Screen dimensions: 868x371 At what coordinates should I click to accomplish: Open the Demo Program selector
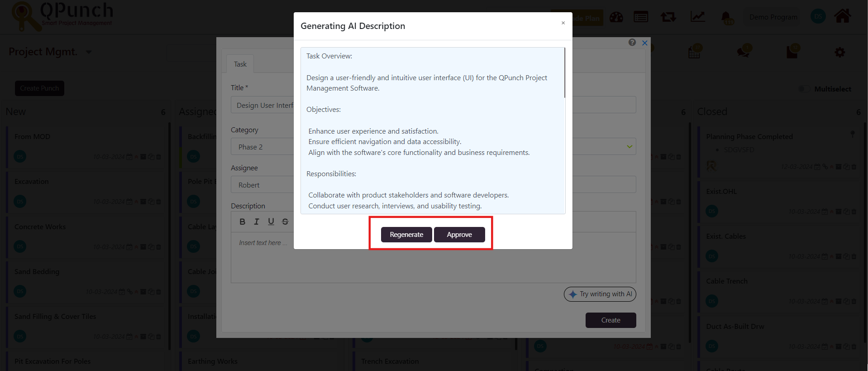[x=773, y=17]
